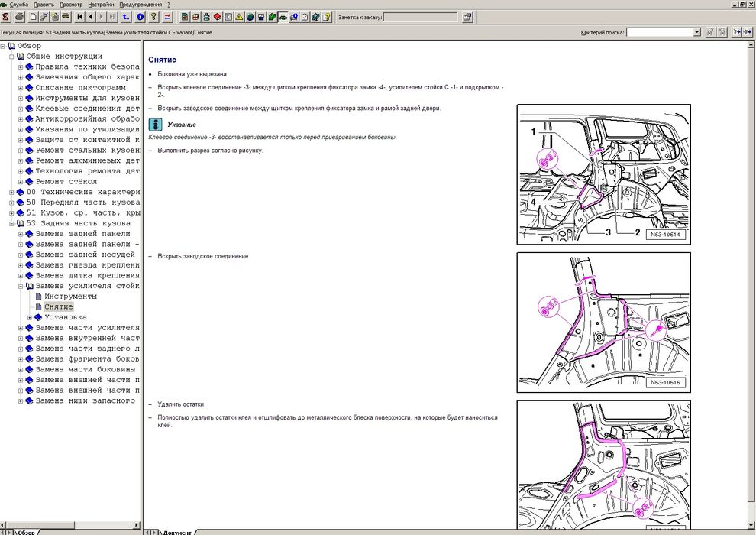This screenshot has width=756, height=535.
Task: Collapse the '53 Задняя часть кузова' node
Action: point(11,223)
